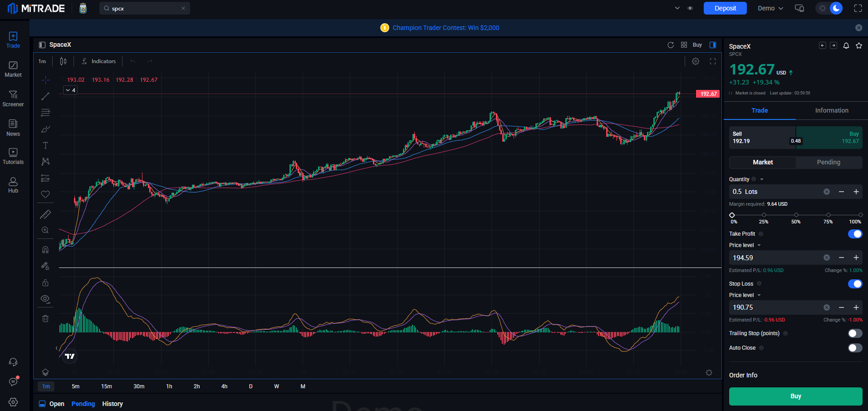Screen dimensions: 868x411
Task: Enter fullscreen chart mode
Action: 713,61
